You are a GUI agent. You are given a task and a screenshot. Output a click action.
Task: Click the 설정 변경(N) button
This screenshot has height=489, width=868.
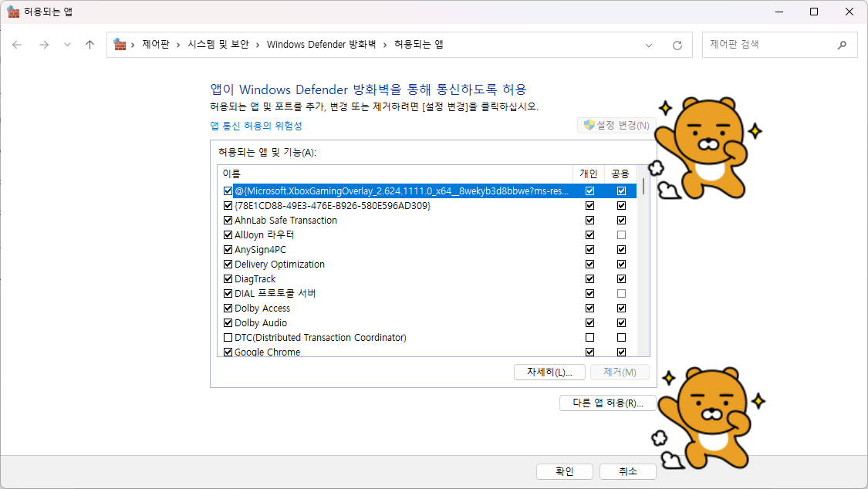[616, 126]
